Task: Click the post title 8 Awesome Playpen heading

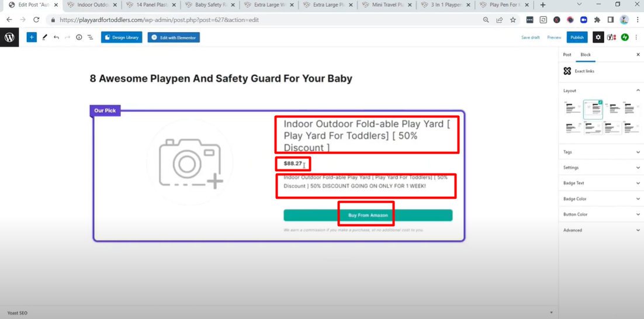Action: [x=221, y=78]
